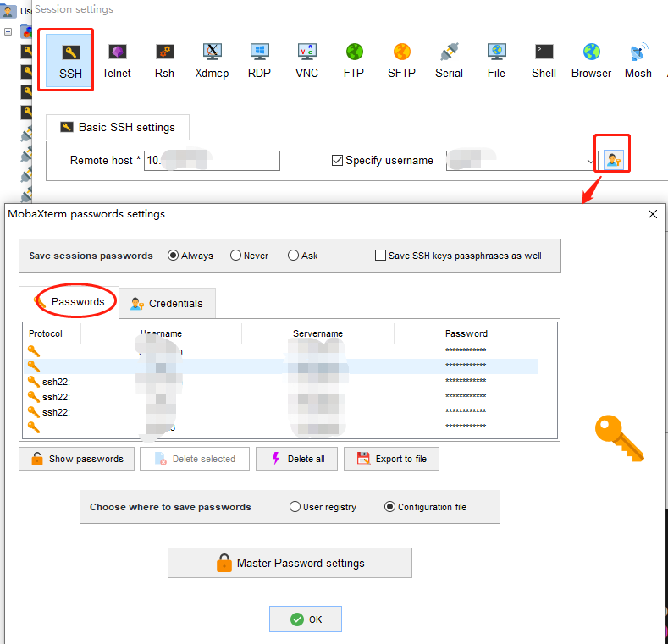Close the MobaXterm passwords settings dialog
This screenshot has width=668, height=644.
652,214
